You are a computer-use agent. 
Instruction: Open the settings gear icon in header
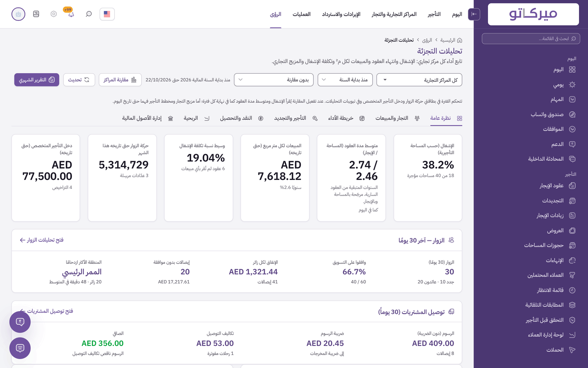pyautogui.click(x=53, y=14)
